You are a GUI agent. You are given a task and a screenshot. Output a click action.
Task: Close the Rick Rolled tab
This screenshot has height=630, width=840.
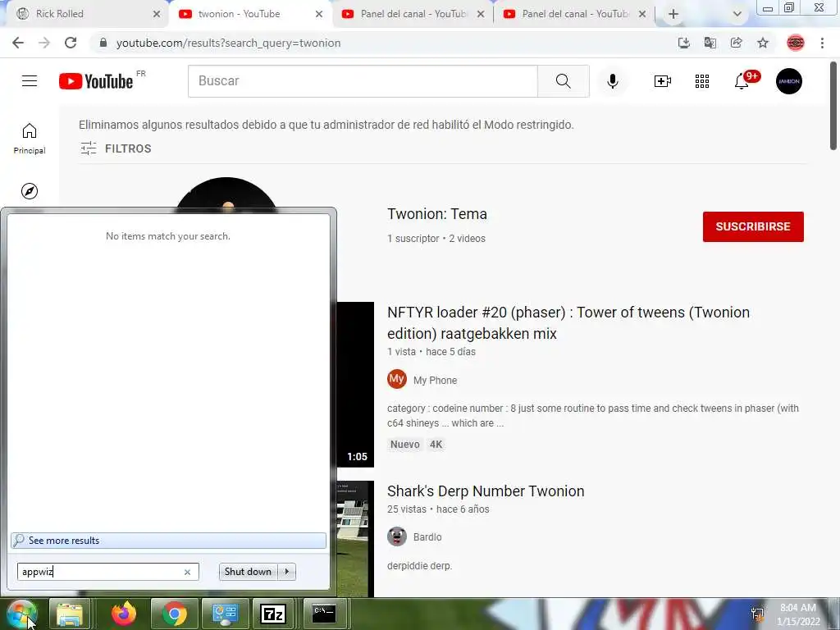tap(157, 14)
